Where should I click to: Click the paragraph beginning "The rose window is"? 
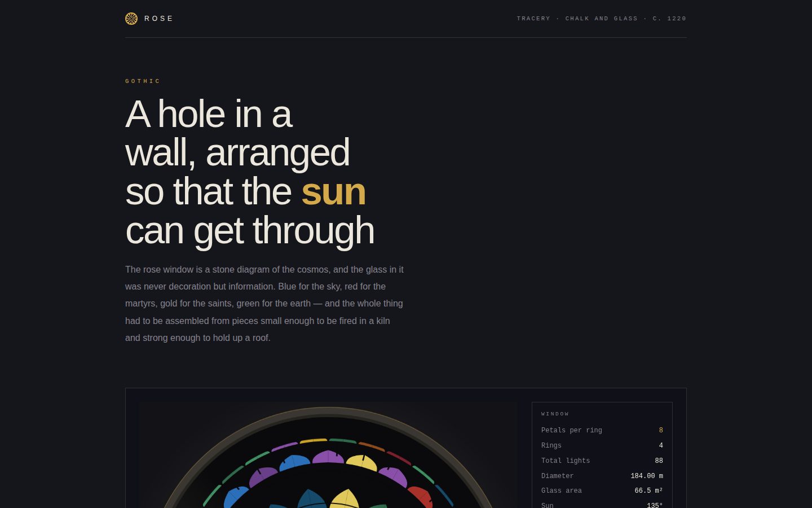click(x=264, y=304)
